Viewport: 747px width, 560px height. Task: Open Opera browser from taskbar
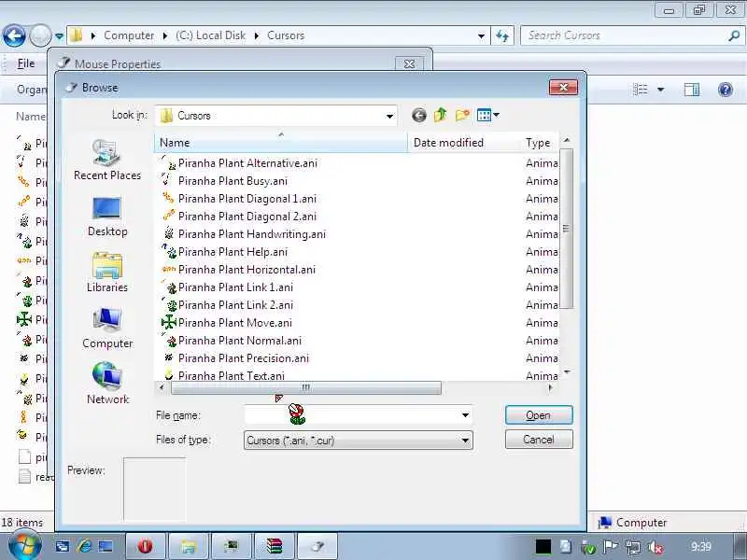click(x=146, y=546)
